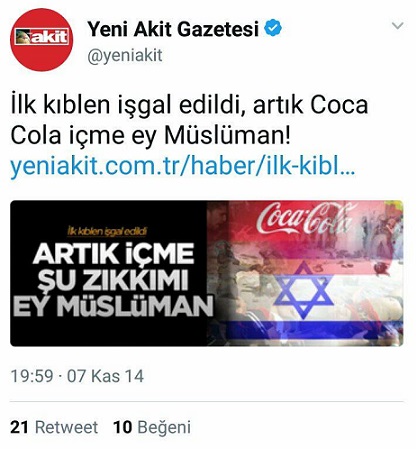Viewport: 416px width, 449px height.
Task: Click the yellow "İlk kıblen işgal edildi" caption
Action: point(107,231)
